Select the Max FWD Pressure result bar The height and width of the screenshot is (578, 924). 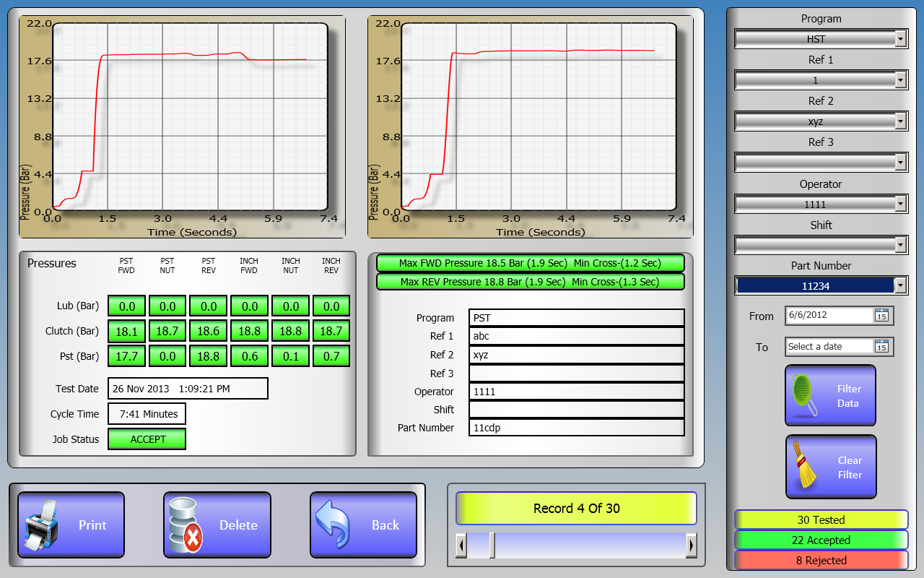click(x=529, y=263)
